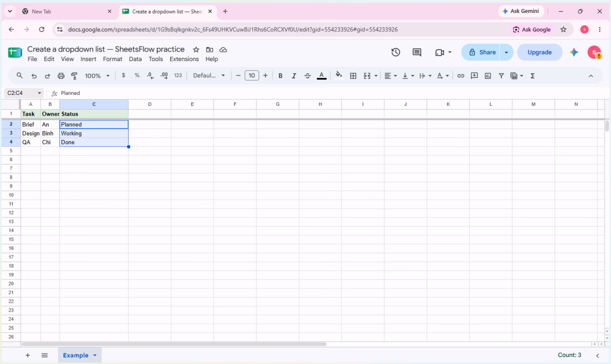Open the Borders icon
Viewport: 611px width, 364px height.
(353, 76)
